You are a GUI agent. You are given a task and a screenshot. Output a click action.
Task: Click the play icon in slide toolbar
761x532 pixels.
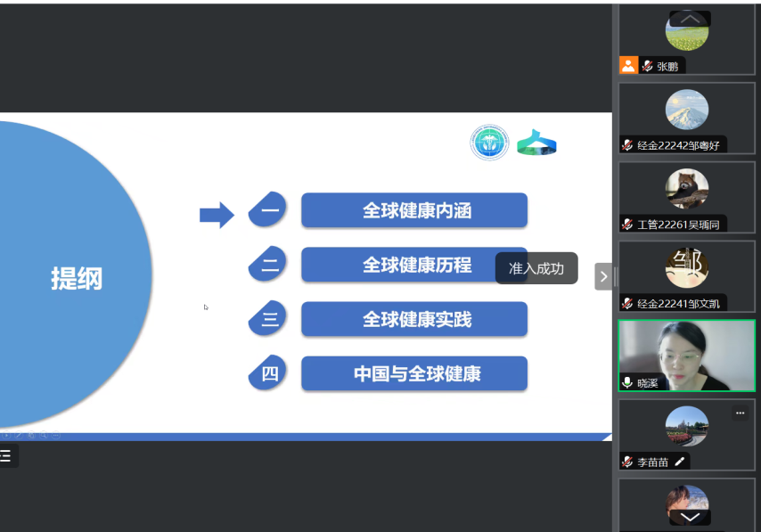[6, 435]
